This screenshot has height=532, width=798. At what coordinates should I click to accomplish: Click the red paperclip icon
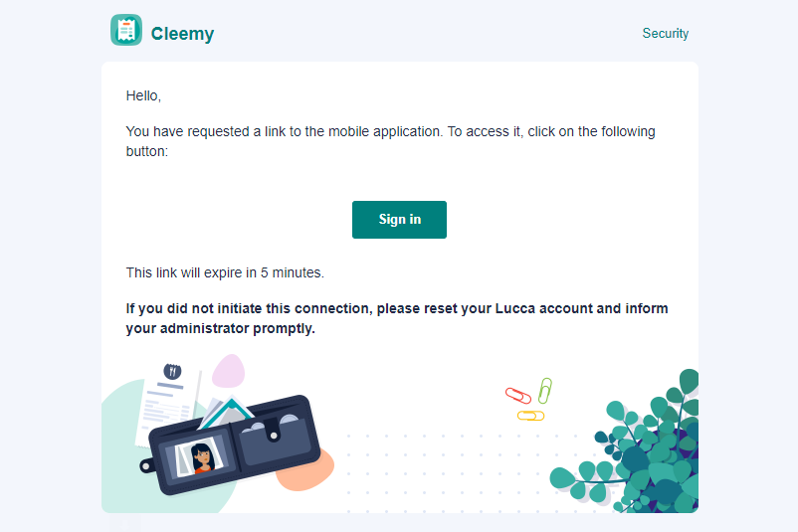tap(518, 395)
